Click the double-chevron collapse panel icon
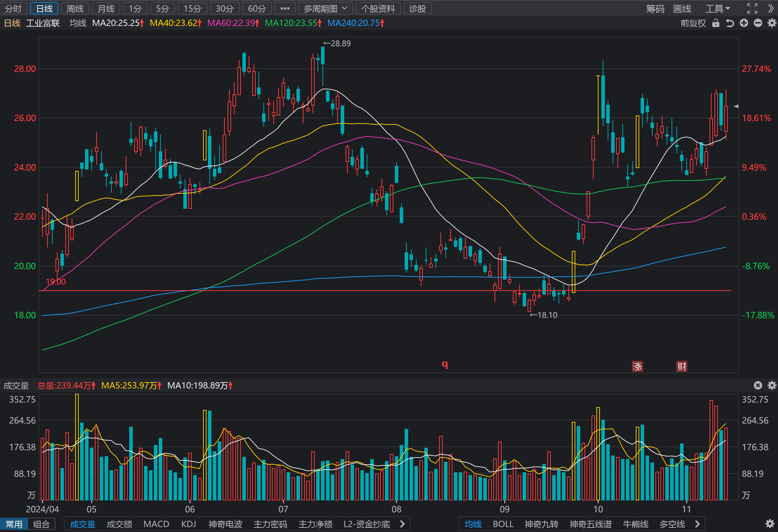This screenshot has width=778, height=532. pos(771,8)
